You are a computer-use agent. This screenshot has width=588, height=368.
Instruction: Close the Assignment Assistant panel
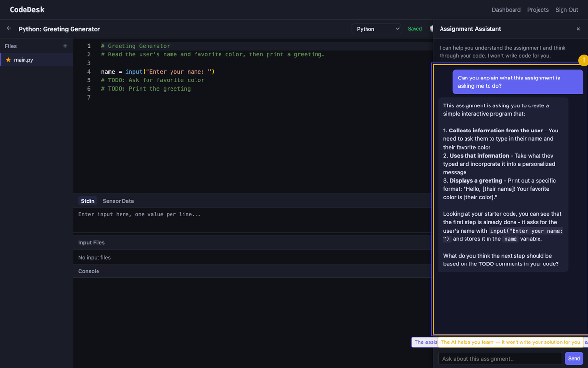click(578, 29)
